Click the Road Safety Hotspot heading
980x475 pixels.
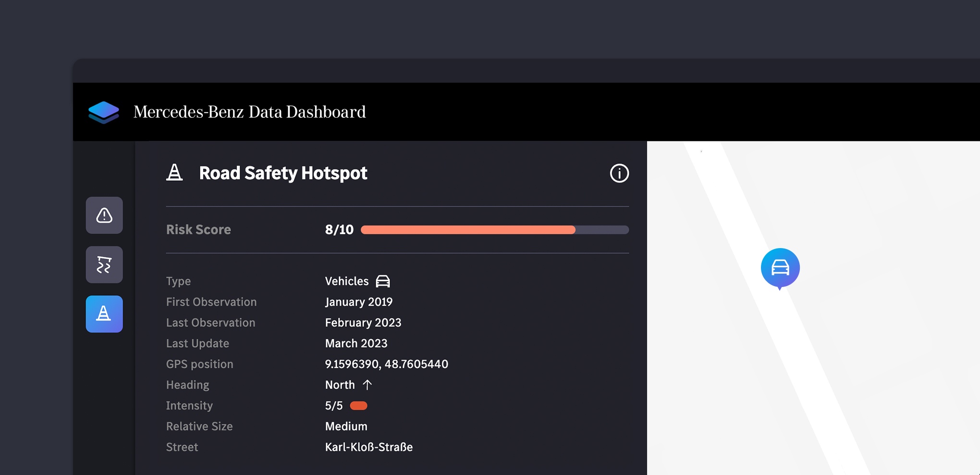[283, 173]
